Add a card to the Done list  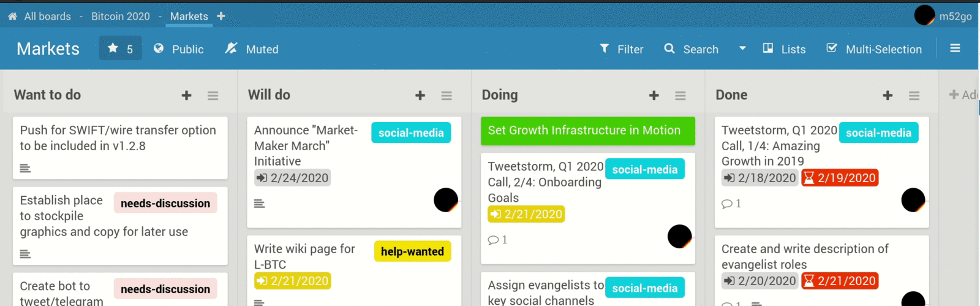coord(888,96)
